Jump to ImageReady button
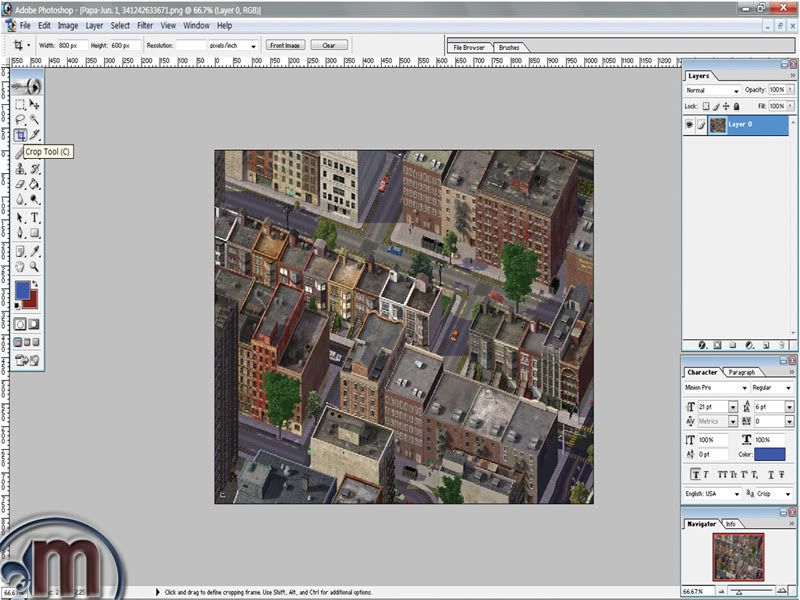Viewport: 800px width, 600px height. pyautogui.click(x=28, y=360)
